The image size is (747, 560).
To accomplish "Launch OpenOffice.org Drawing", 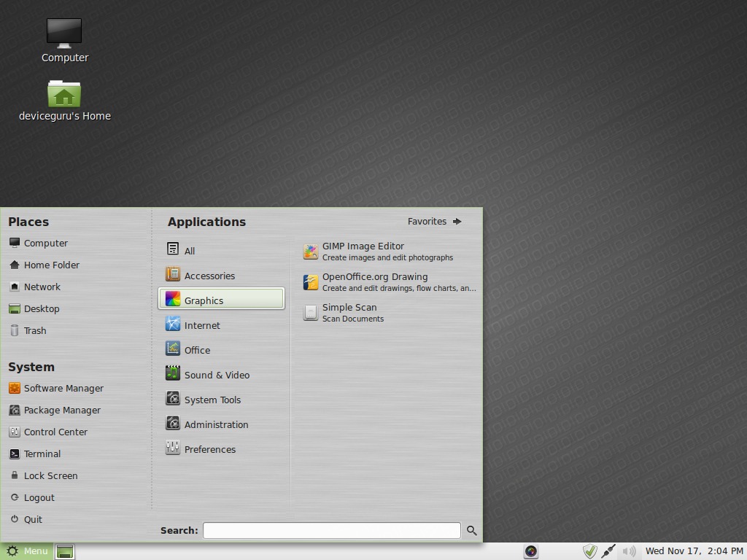I will click(388, 282).
